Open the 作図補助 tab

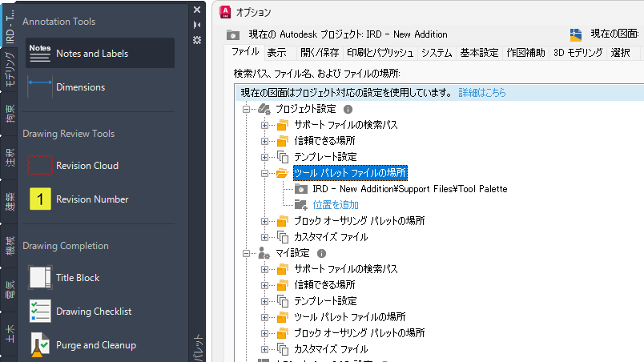pos(525,53)
